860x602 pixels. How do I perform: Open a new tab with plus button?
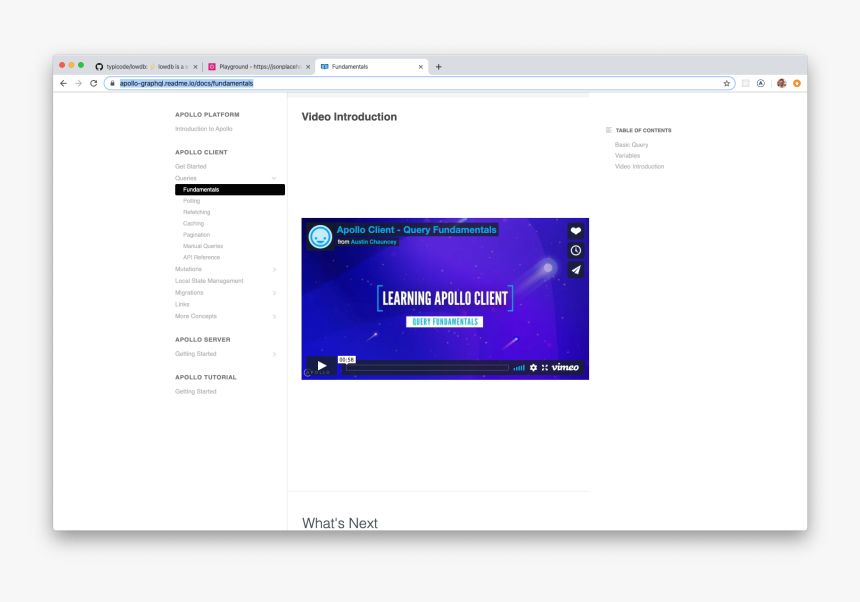tap(438, 67)
